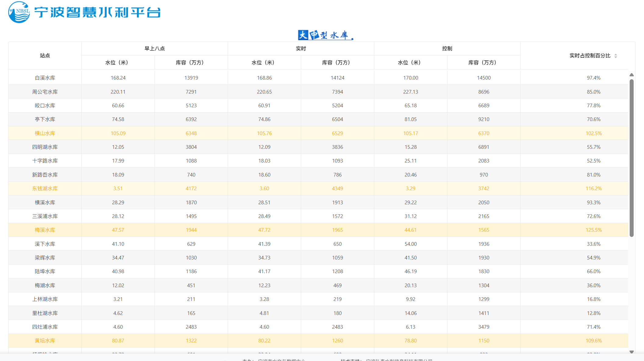This screenshot has width=644, height=361.
Task: Select the 十字路水库 station name
Action: (x=45, y=161)
